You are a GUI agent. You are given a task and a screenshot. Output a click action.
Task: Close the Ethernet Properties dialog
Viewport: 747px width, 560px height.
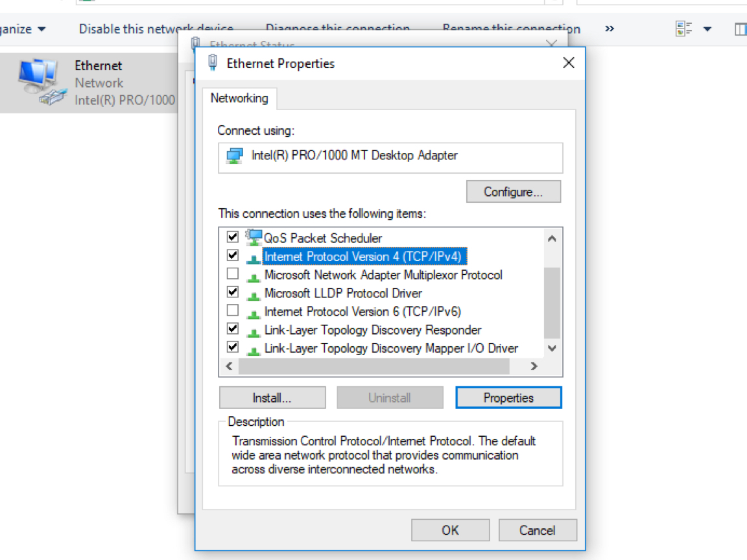(568, 63)
